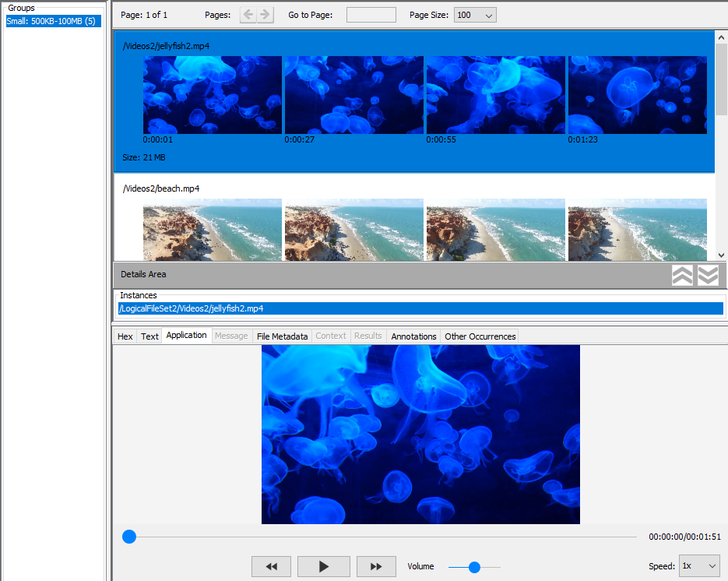The width and height of the screenshot is (728, 581).
Task: Collapse details area with double down chevron
Action: click(708, 275)
